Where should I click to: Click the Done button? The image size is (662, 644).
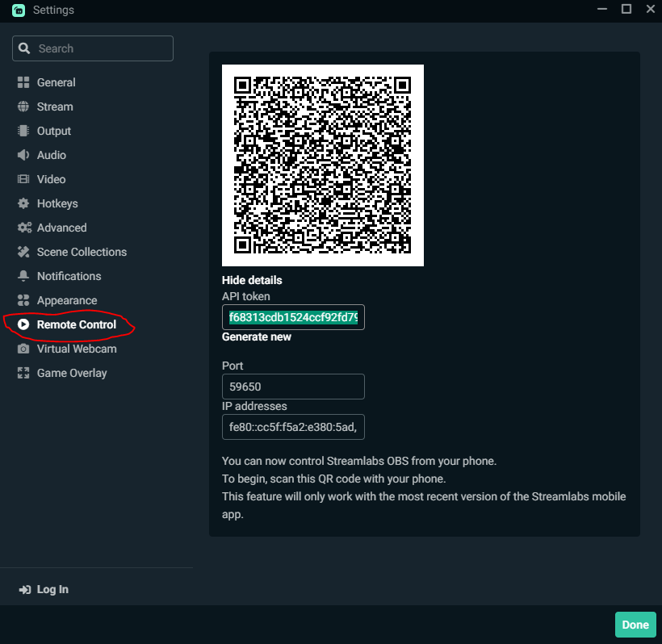[635, 625]
